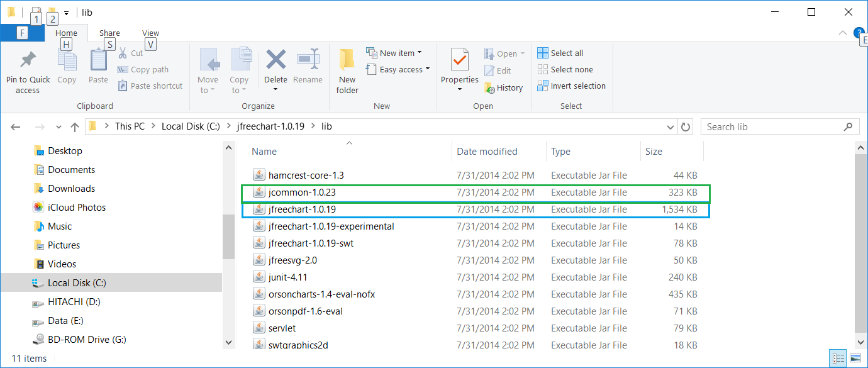The width and height of the screenshot is (868, 368).
Task: Select Music in navigation pane
Action: pos(60,226)
